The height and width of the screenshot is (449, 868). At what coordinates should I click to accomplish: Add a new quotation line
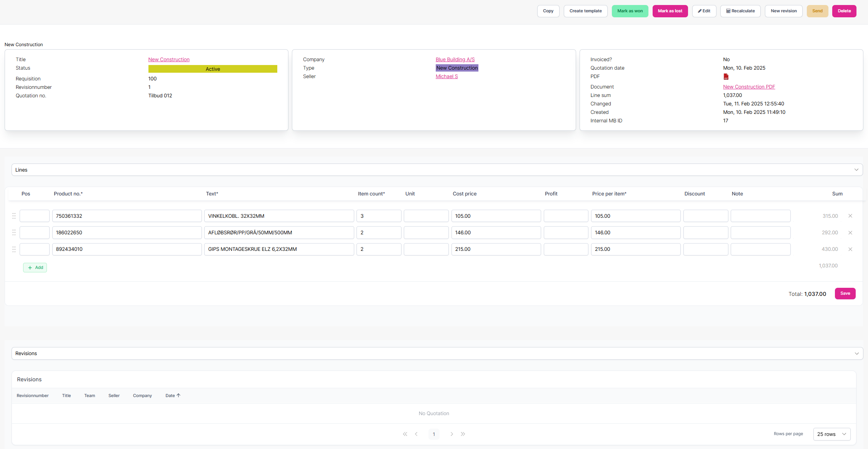click(x=35, y=267)
